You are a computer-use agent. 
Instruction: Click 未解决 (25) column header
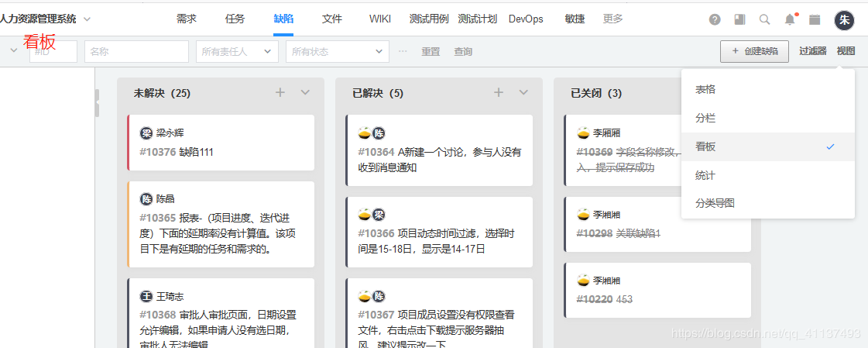(162, 93)
